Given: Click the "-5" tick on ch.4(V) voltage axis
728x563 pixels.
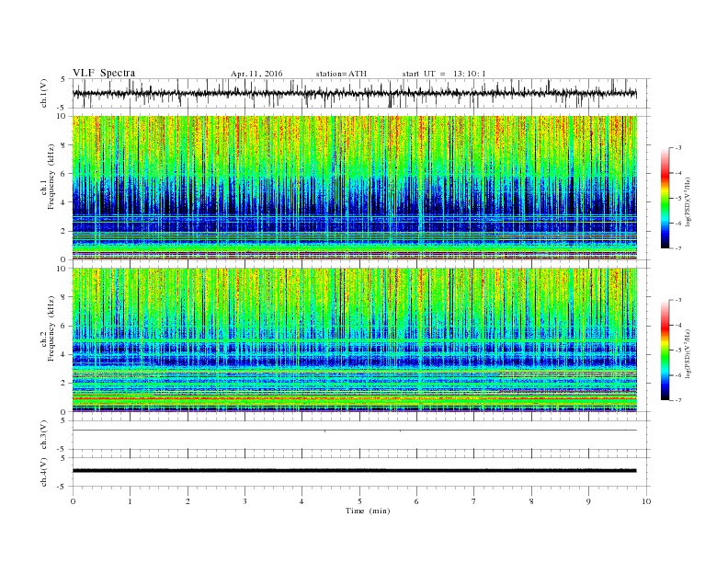Looking at the screenshot, I should [63, 487].
